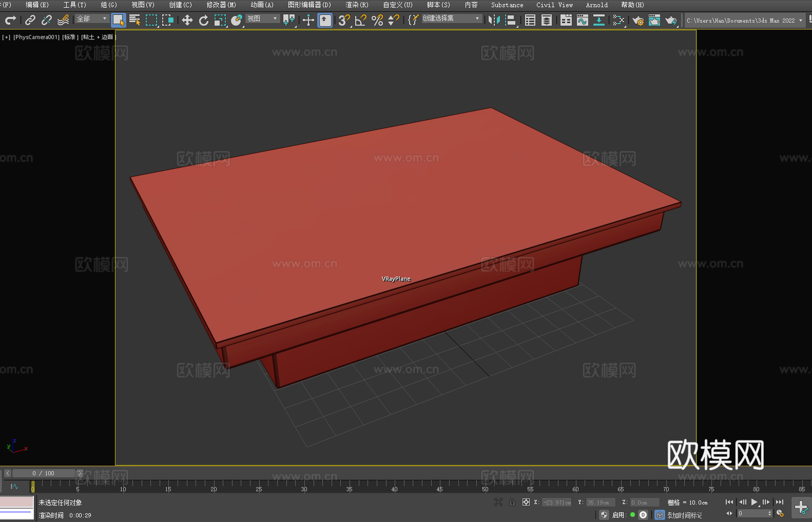Select the Rotate tool
This screenshot has width=812, height=522.
click(204, 20)
